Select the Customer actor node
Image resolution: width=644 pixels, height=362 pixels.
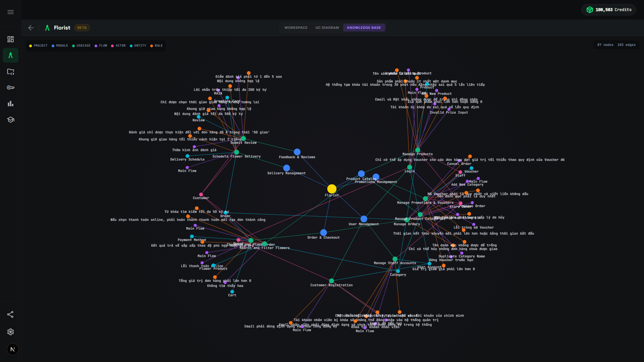tap(201, 194)
